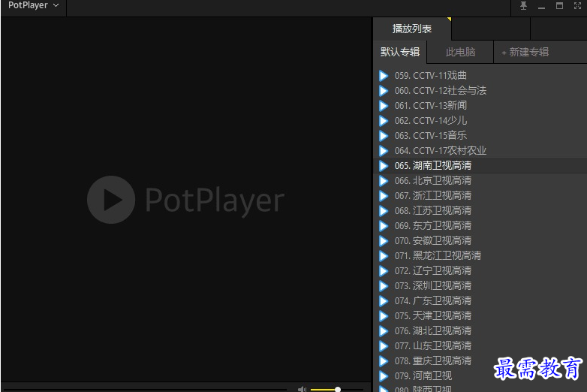Screen dimensions: 587x392
Task: Click the play icon beside 064. CCTV-17农村农业
Action: 384,150
